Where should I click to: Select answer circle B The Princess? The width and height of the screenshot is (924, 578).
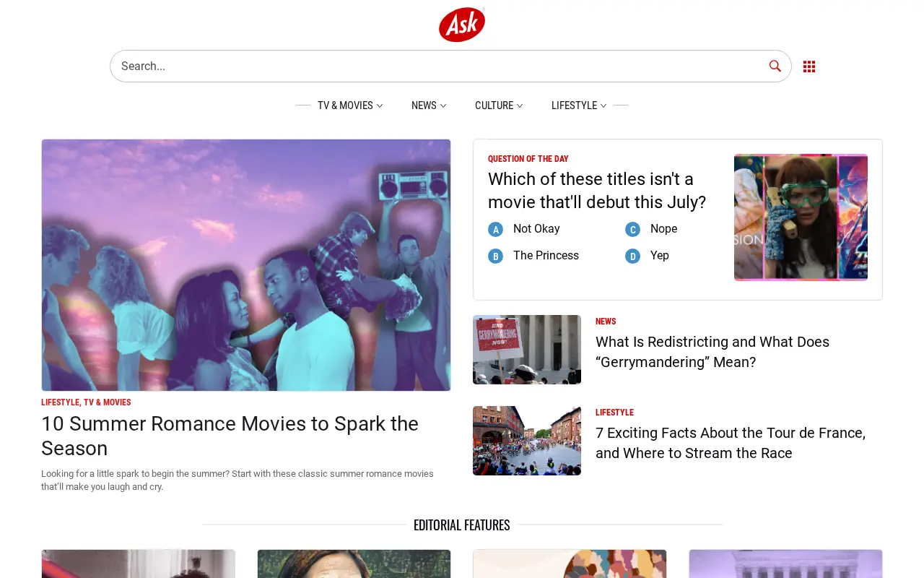click(495, 256)
